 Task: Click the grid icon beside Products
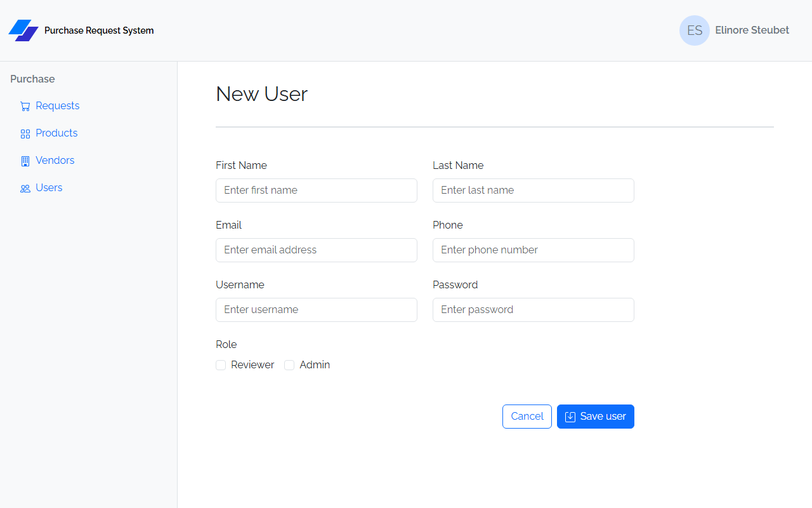(25, 134)
